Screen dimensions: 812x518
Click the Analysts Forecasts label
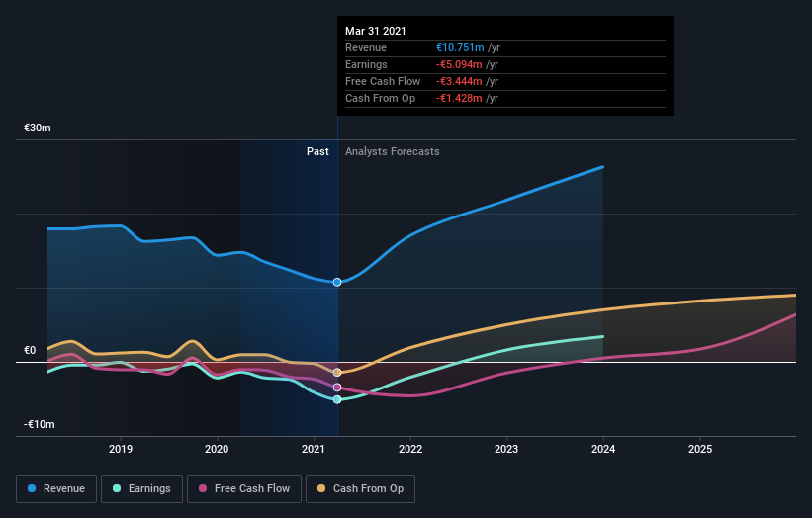(393, 151)
